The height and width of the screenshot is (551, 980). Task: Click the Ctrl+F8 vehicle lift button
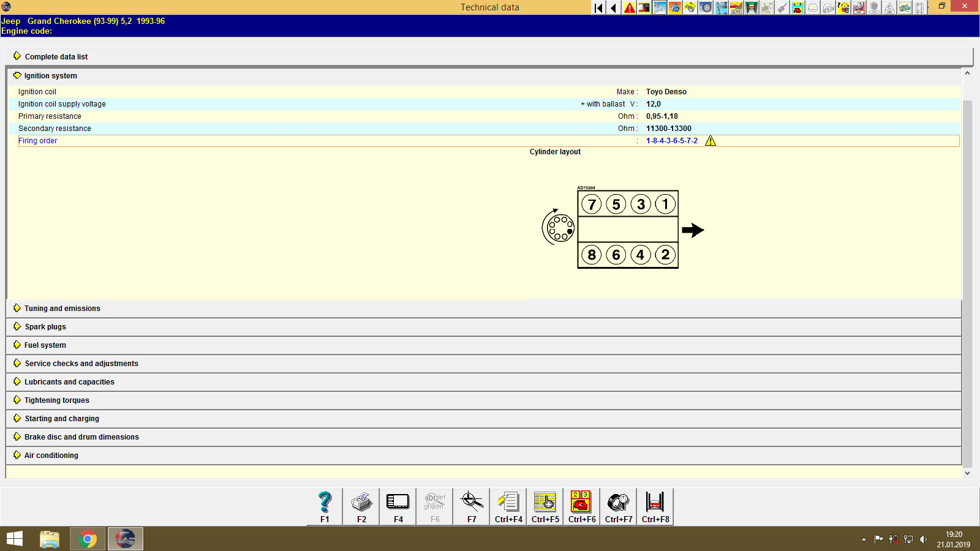655,506
